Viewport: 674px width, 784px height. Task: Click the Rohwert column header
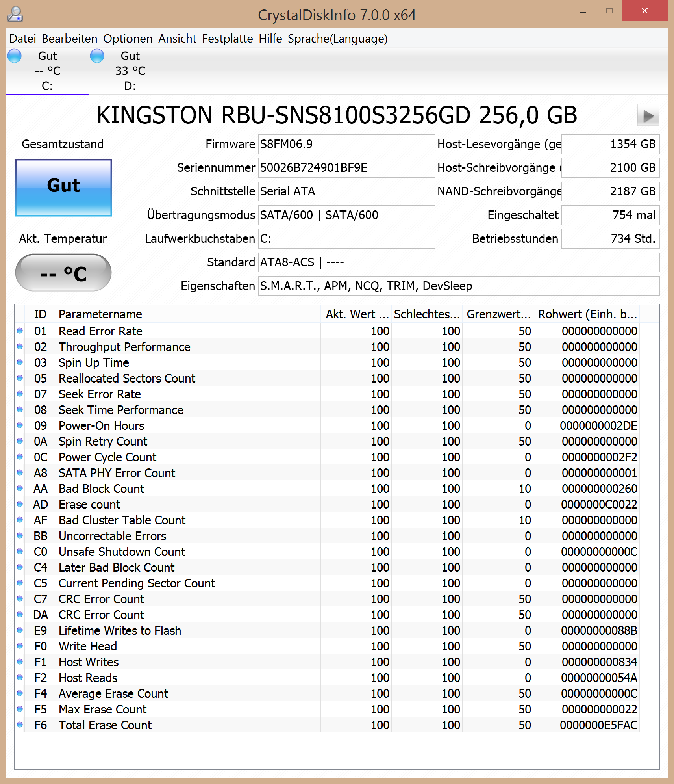[x=587, y=314]
